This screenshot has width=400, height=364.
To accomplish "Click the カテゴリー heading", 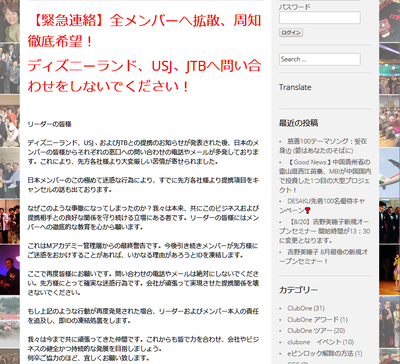I will pos(298,290).
